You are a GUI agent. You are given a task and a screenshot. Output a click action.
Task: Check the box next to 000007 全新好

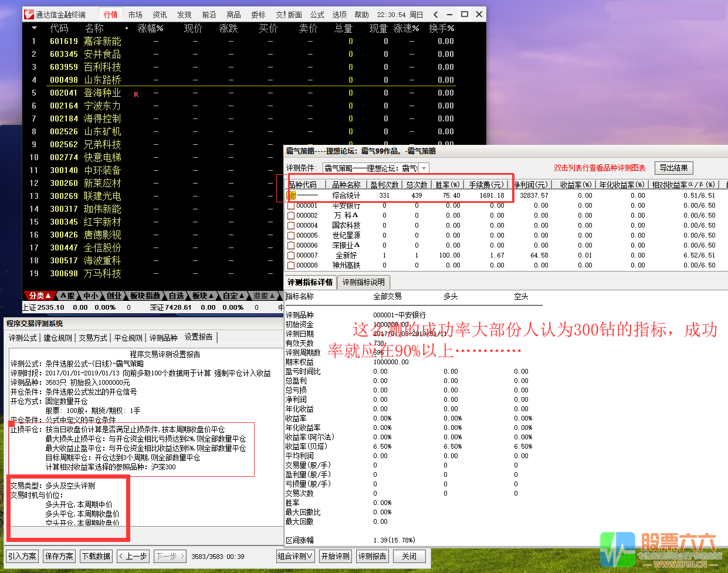pyautogui.click(x=292, y=256)
